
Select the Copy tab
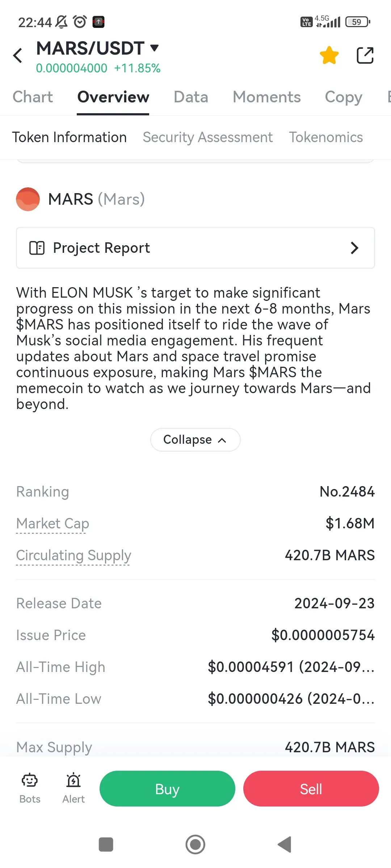[x=344, y=97]
